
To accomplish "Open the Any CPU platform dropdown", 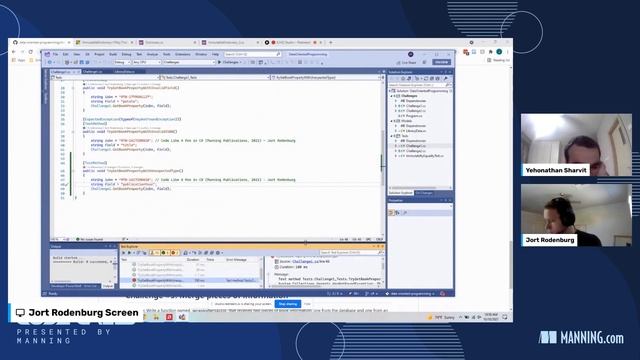I will tap(147, 62).
